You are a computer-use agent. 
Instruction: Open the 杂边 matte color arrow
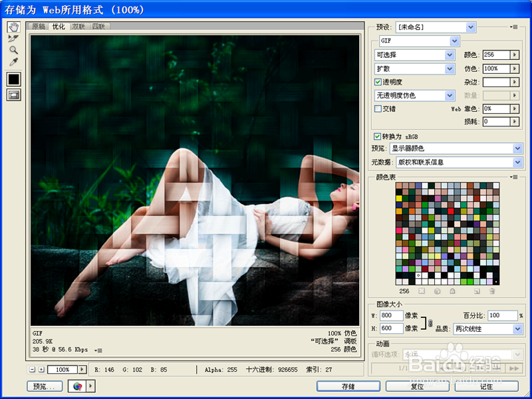point(515,82)
